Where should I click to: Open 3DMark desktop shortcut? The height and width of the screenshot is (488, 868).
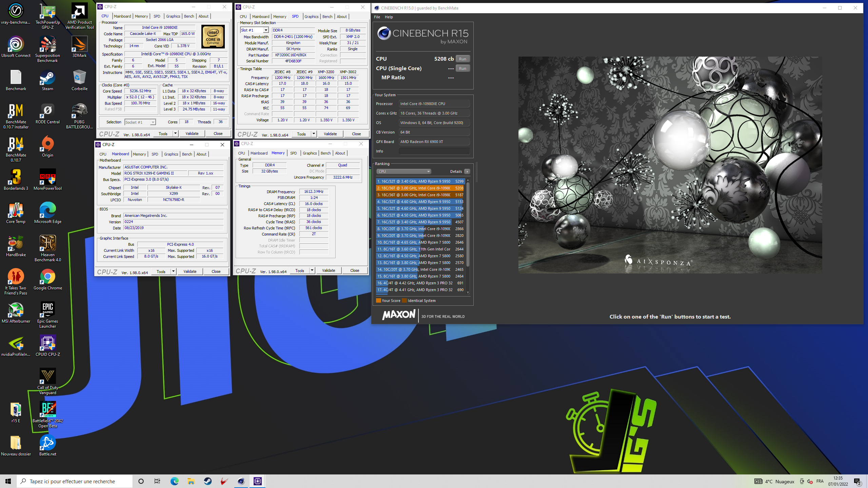[79, 47]
